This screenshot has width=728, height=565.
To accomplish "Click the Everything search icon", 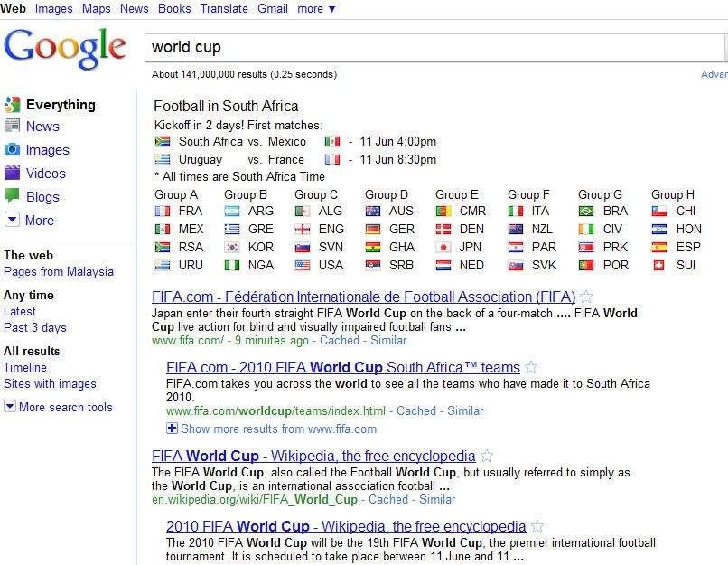I will pos(12,105).
